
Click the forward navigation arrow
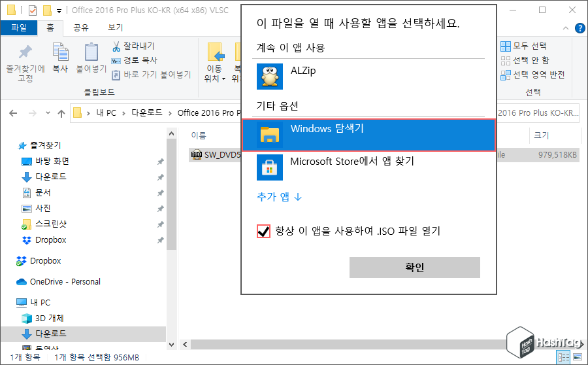pos(33,113)
